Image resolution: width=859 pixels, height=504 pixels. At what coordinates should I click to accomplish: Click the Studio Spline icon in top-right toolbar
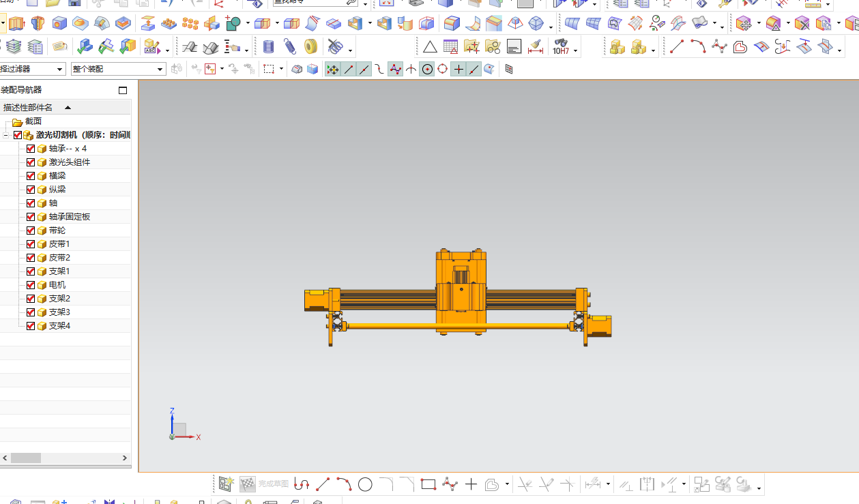point(719,47)
